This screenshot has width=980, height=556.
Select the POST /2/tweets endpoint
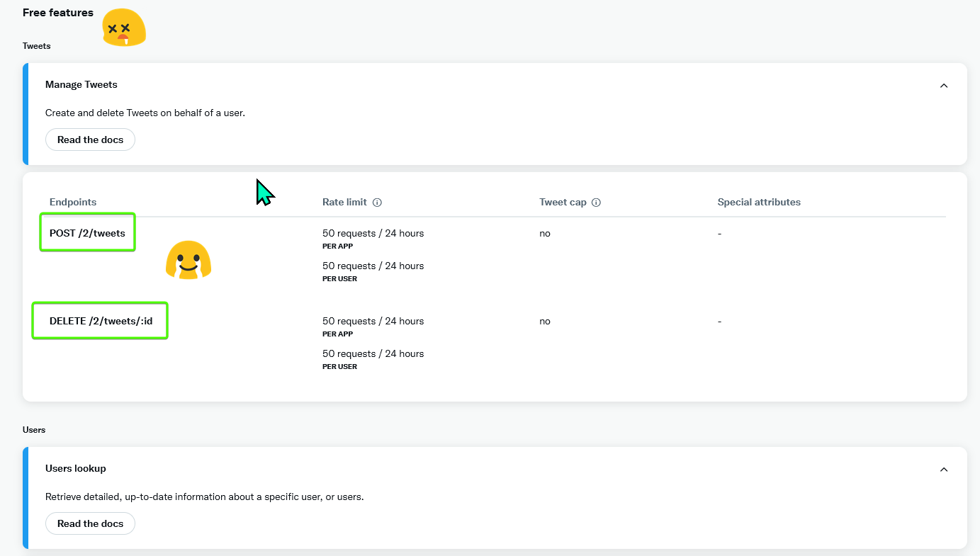(87, 232)
